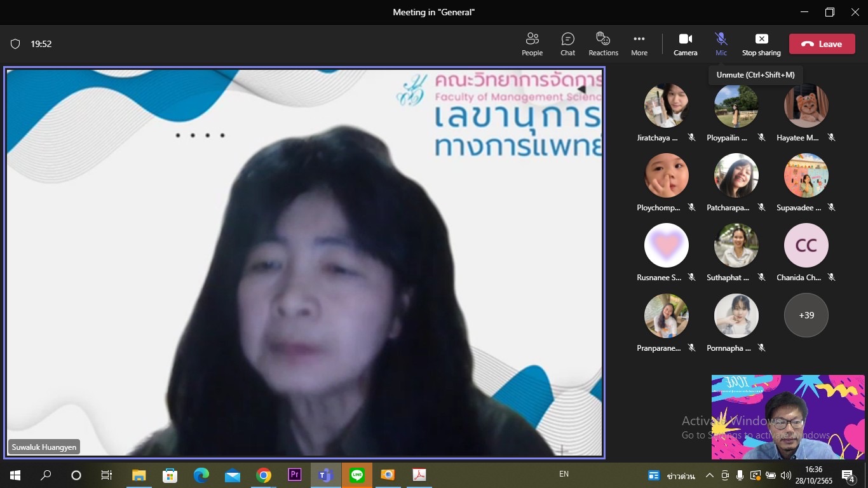Toggle the taskbar speaker volume icon
The width and height of the screenshot is (868, 488).
[x=785, y=475]
